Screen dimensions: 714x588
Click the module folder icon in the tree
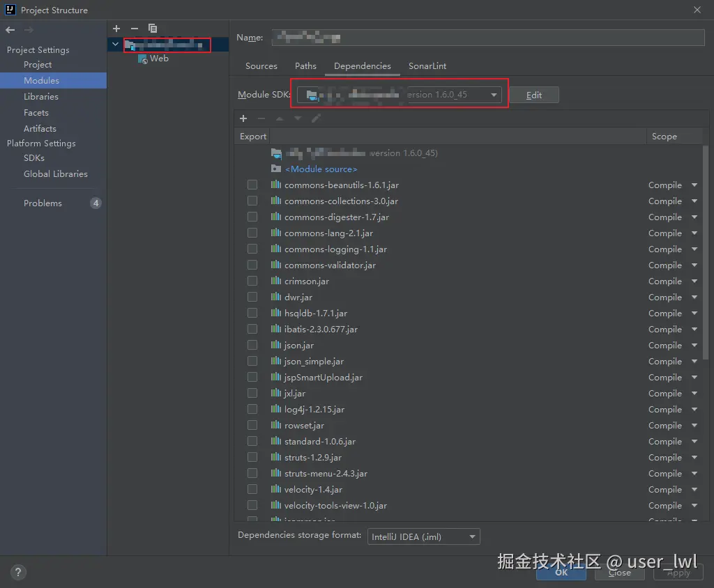130,45
